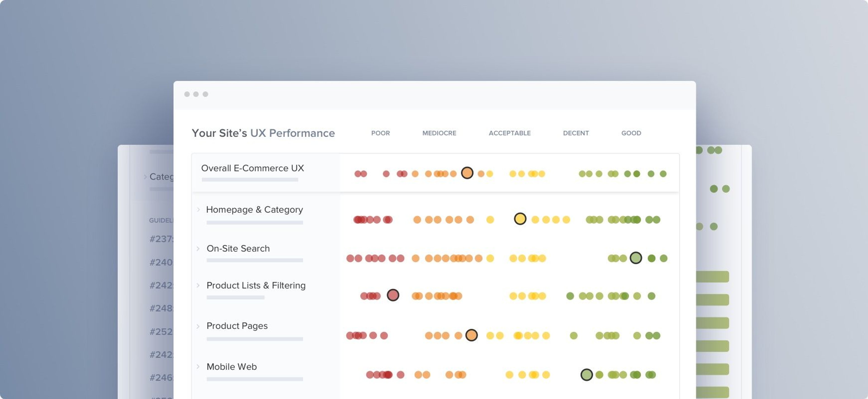Viewport: 868px width, 399px height.
Task: Click the highlighted orange marker in Overall E-Commerce UX row
Action: pos(467,173)
